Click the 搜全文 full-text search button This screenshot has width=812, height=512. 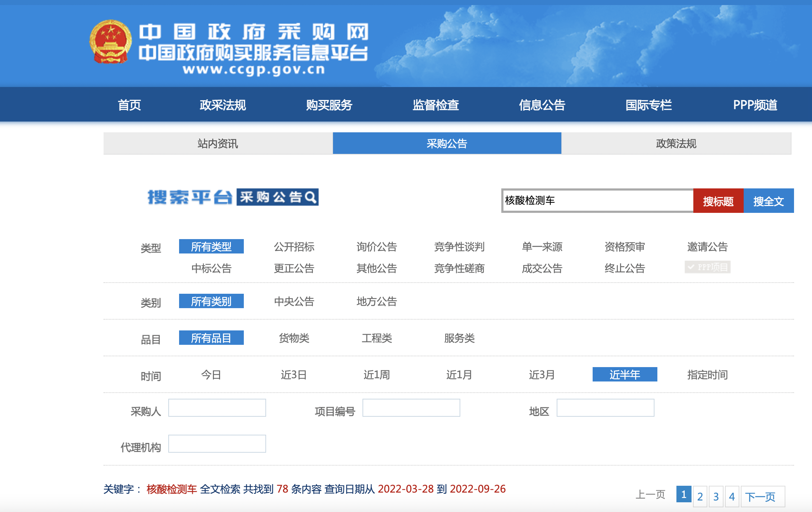coord(769,201)
